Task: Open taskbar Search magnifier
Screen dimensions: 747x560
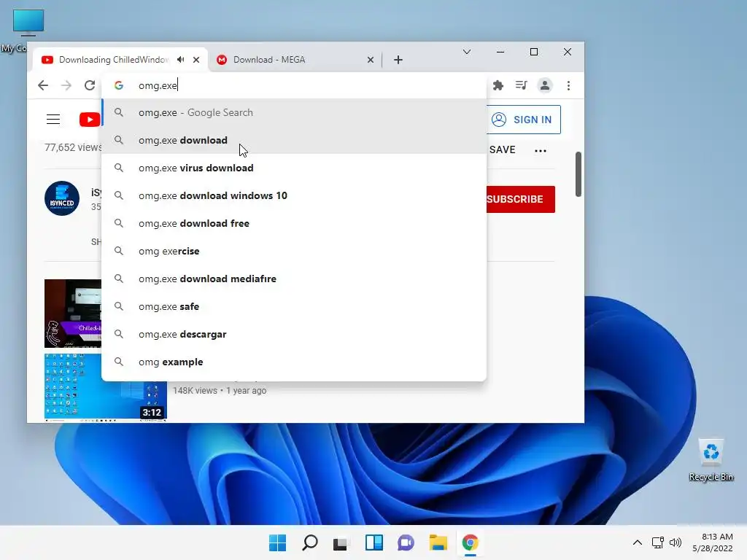Action: click(x=309, y=542)
